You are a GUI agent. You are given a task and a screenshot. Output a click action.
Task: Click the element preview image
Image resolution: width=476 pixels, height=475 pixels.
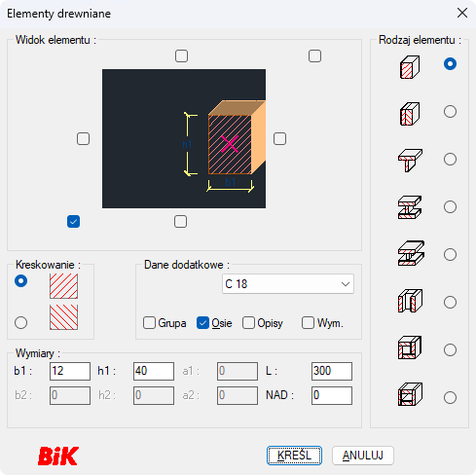point(184,138)
